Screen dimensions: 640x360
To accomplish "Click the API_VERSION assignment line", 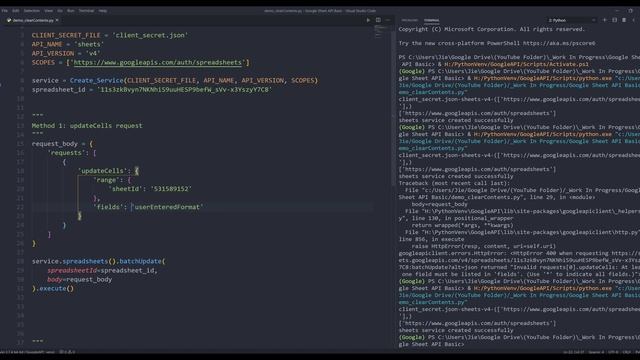I will [66, 53].
